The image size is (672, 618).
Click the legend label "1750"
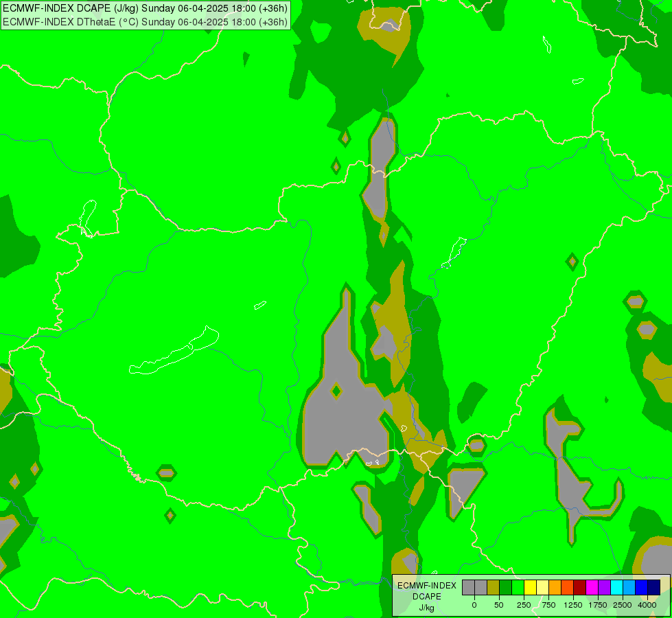point(598,605)
